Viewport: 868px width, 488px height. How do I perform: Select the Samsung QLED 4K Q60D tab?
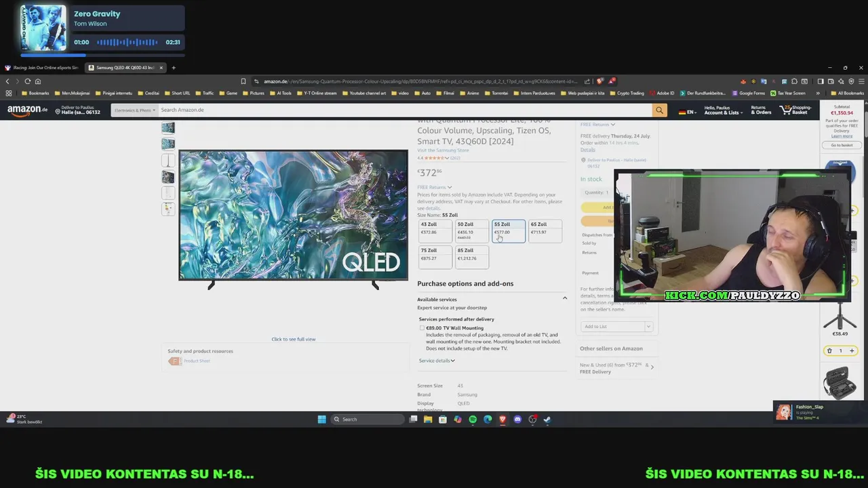126,68
